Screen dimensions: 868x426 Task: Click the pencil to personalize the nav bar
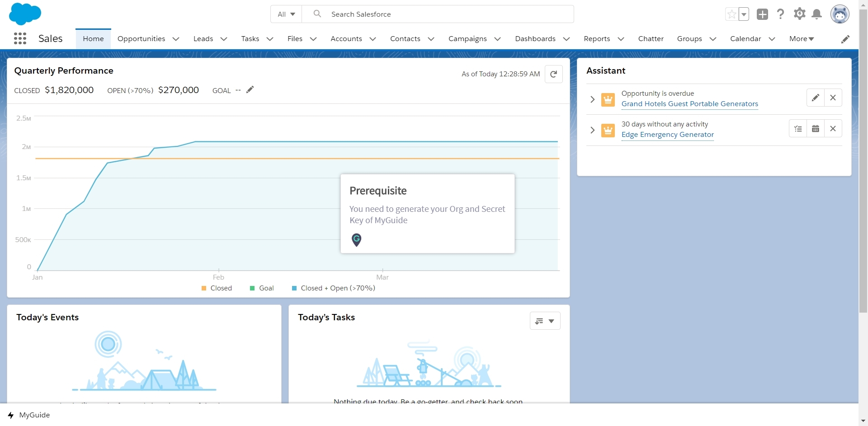[x=845, y=39]
